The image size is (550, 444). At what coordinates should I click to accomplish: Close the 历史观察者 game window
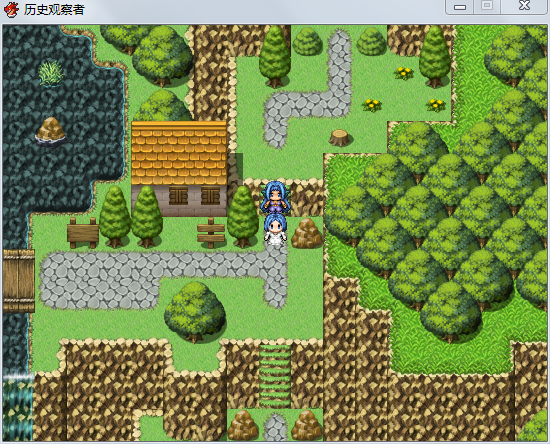click(524, 6)
